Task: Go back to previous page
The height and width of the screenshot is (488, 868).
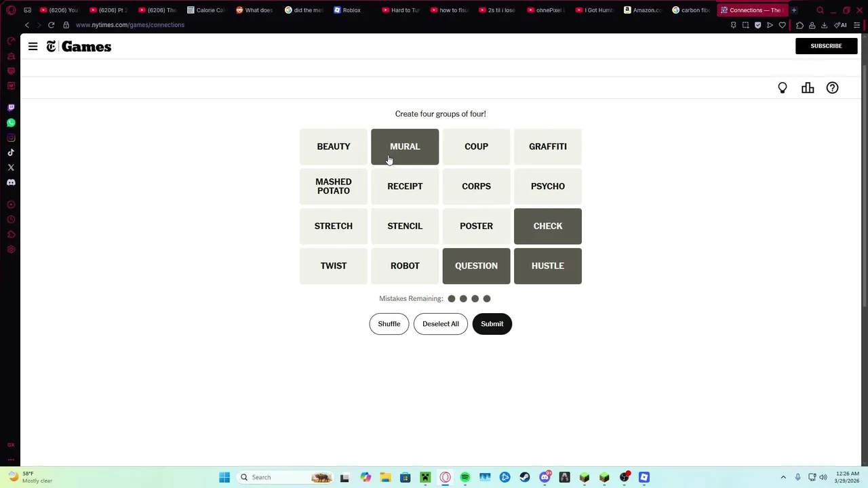Action: coord(27,25)
